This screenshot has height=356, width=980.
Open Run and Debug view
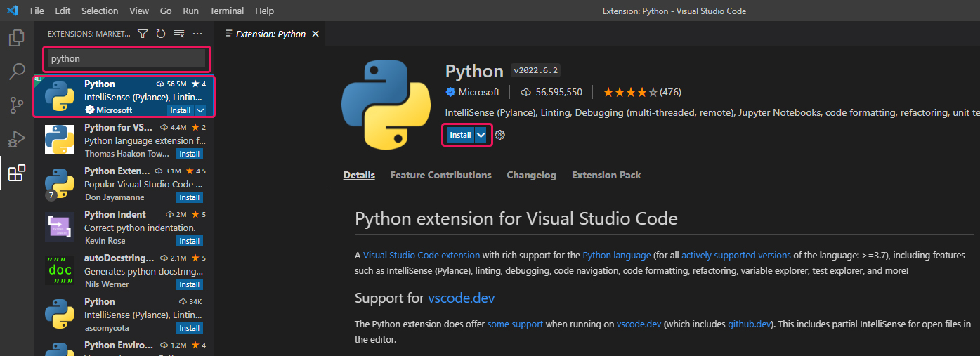tap(17, 139)
